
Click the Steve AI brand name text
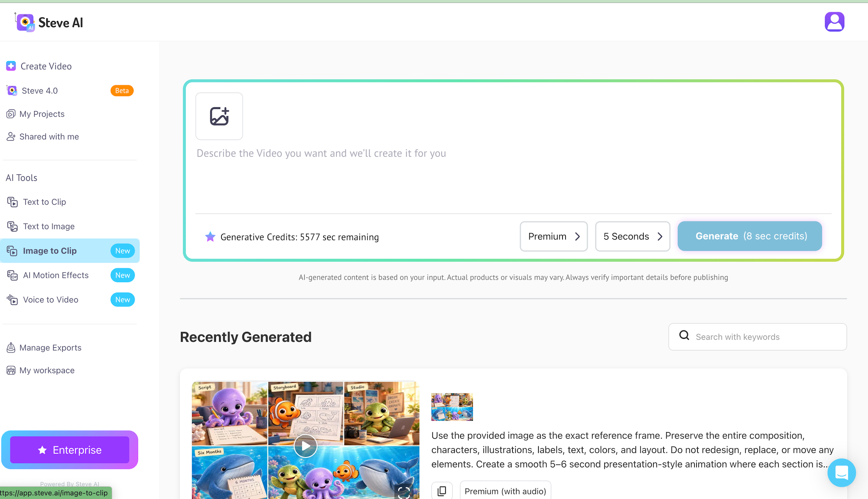pyautogui.click(x=61, y=23)
